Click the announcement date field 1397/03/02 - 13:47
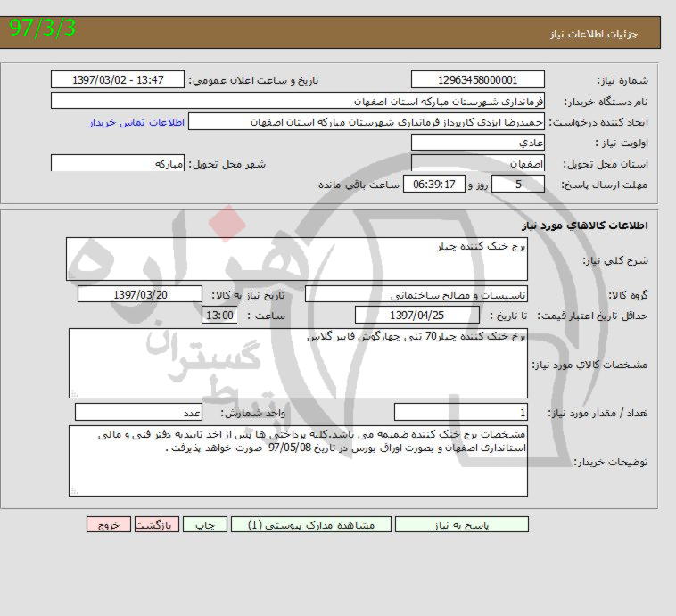 [x=119, y=79]
